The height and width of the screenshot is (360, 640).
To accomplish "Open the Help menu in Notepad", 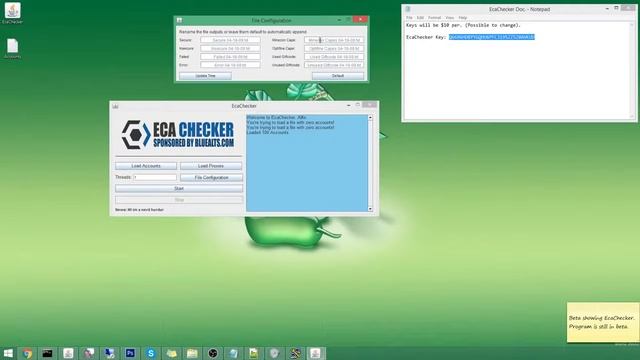I will coord(462,18).
